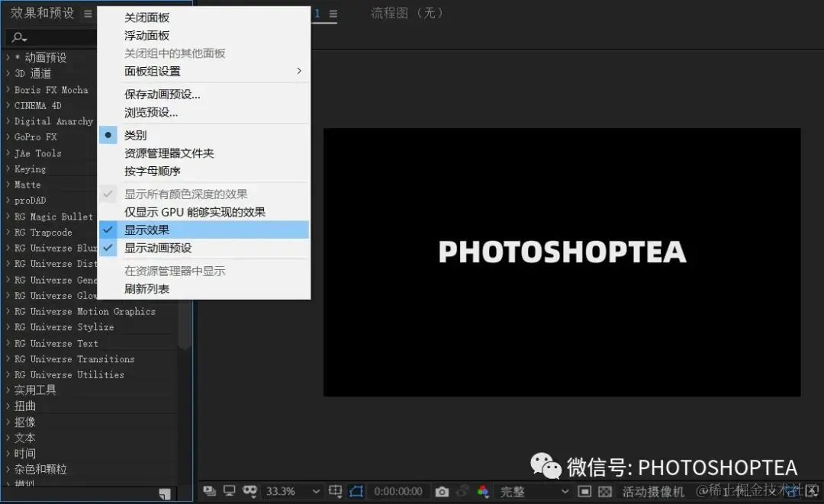
Task: Select RG Universe Stylize row
Action: click(90, 327)
